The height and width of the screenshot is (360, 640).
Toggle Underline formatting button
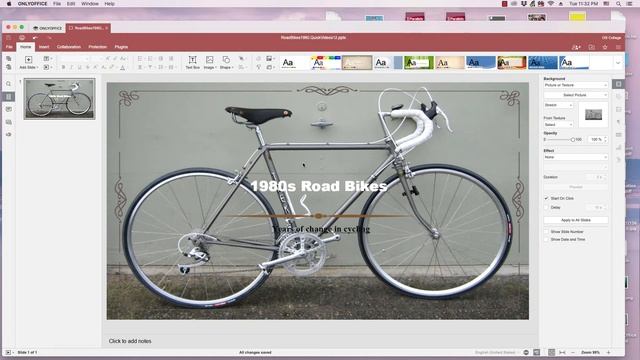79,67
